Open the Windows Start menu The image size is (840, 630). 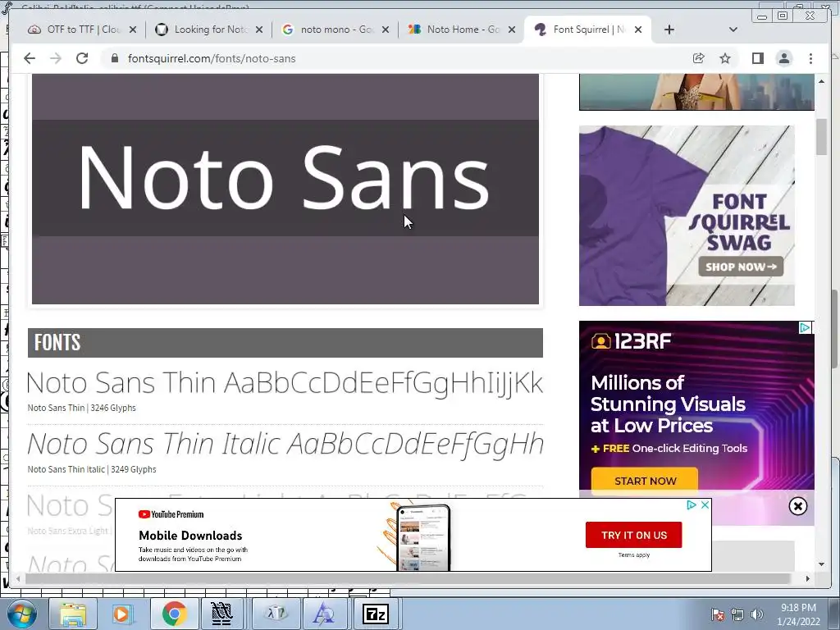pyautogui.click(x=21, y=614)
